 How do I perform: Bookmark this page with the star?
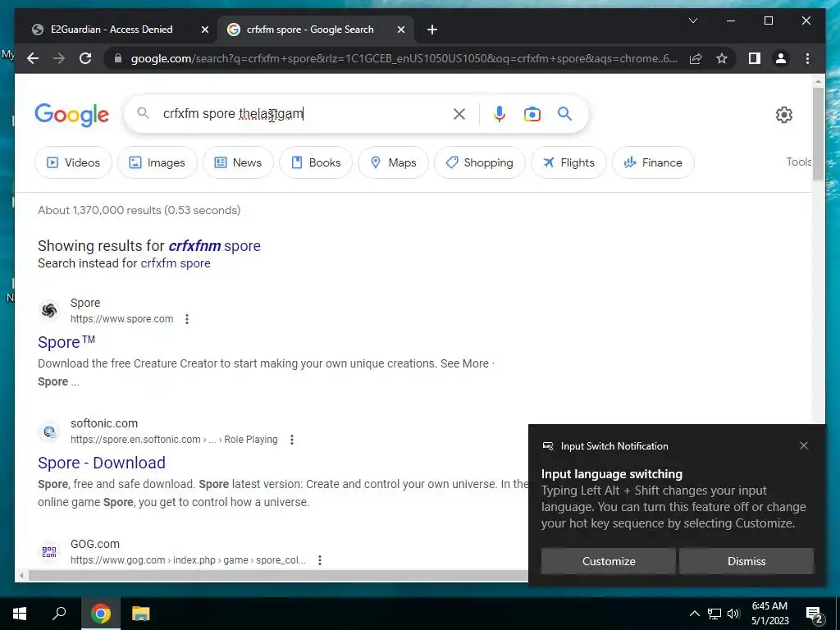point(722,58)
